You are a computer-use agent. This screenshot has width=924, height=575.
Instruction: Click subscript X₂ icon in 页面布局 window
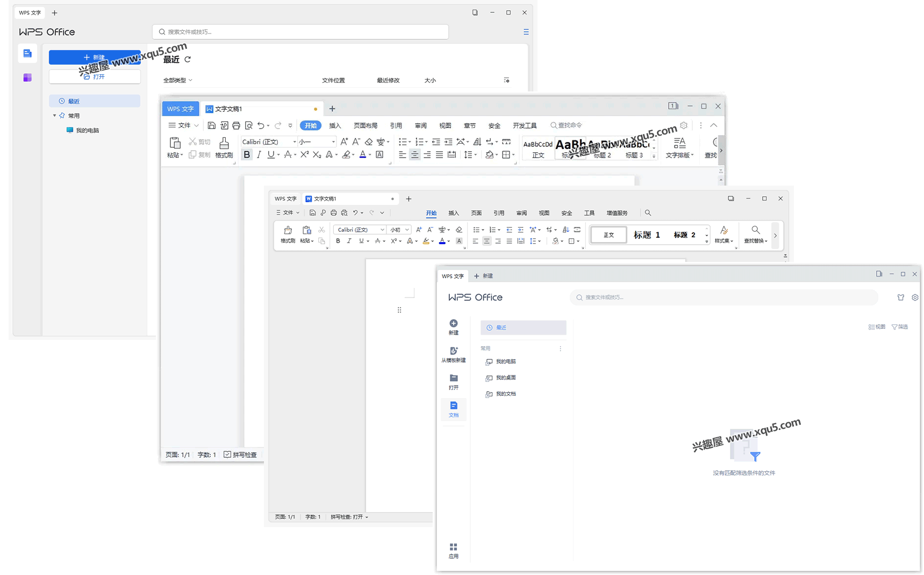click(x=317, y=155)
